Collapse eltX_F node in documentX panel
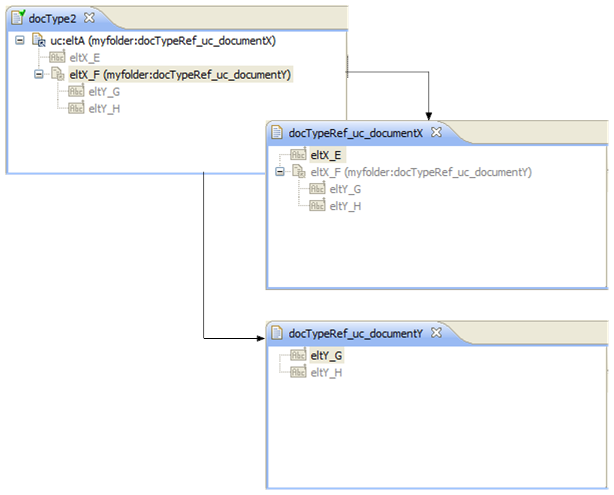The width and height of the screenshot is (614, 495). click(279, 172)
